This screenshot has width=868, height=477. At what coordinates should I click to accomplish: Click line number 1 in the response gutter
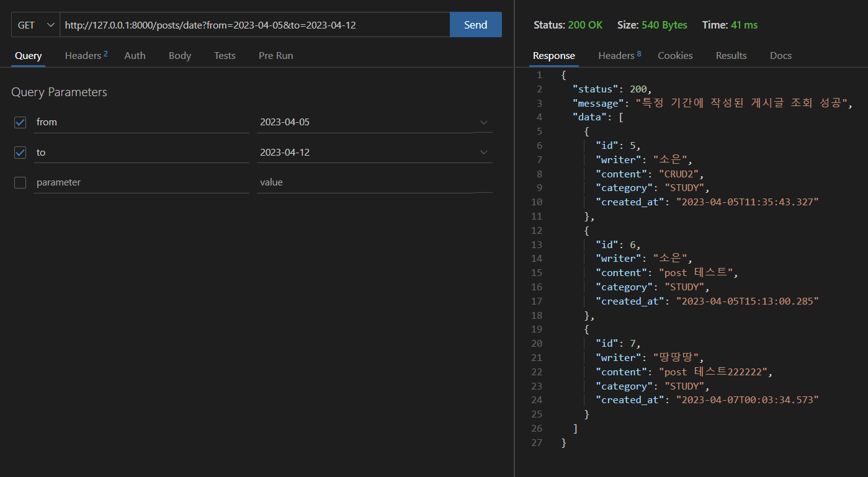539,75
